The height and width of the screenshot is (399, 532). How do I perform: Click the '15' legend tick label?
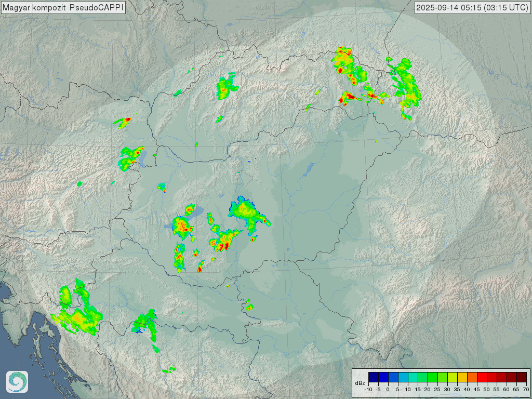point(418,390)
